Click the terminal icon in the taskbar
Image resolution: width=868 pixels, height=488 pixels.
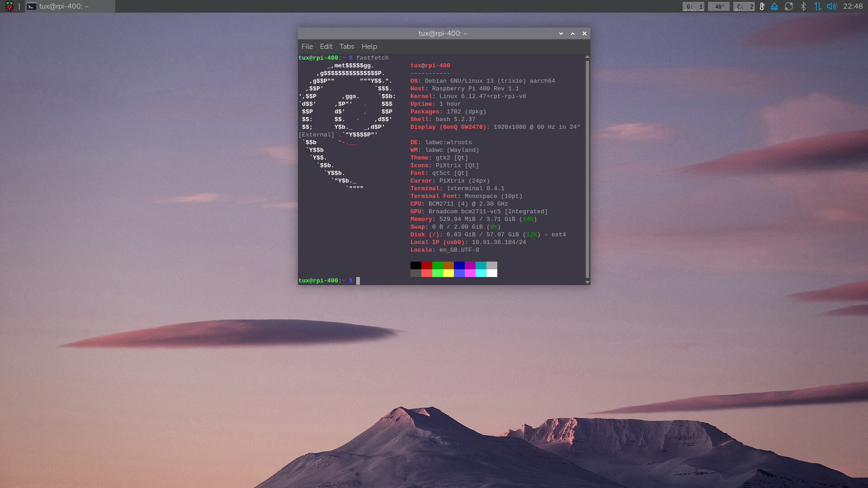click(x=31, y=6)
